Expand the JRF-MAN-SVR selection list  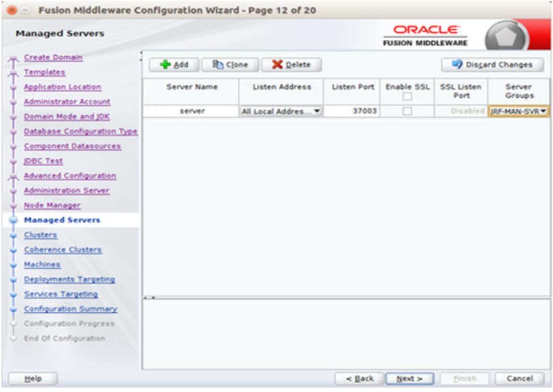[x=544, y=111]
